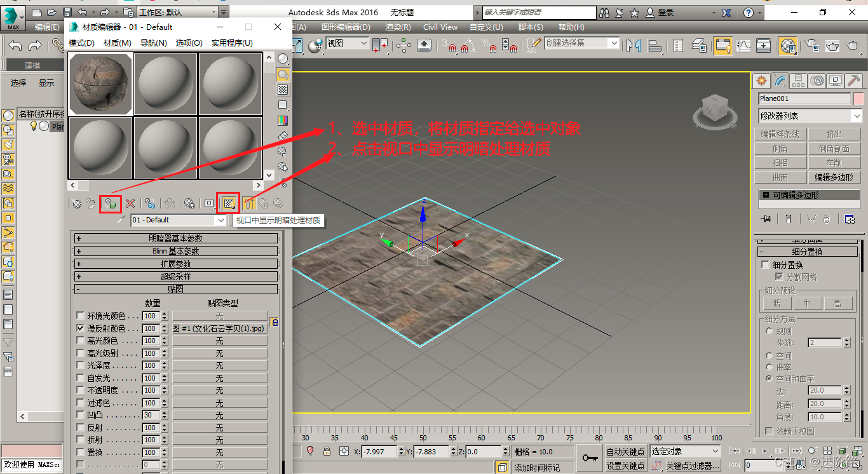
Task: Enable Opacity map checkbox
Action: [80, 390]
